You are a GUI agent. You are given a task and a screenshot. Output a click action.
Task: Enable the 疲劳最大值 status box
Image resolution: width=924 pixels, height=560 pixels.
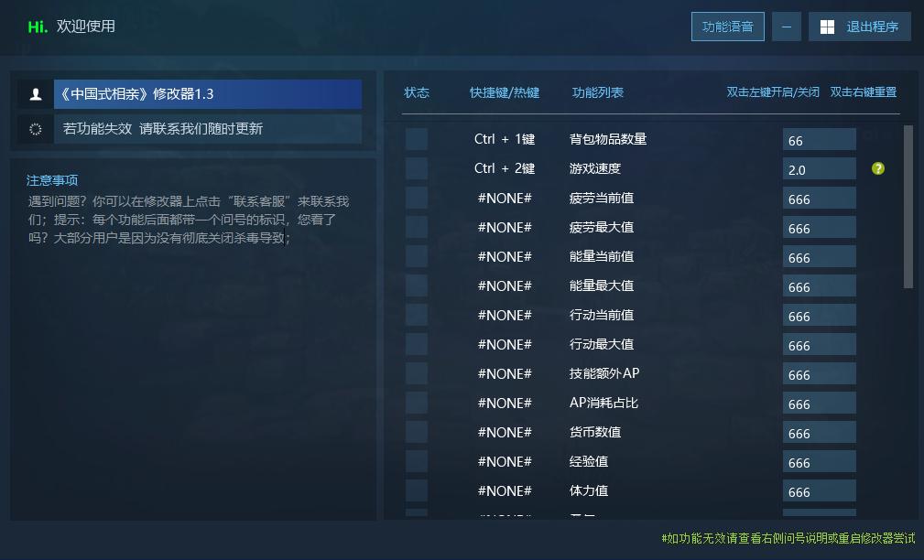click(x=417, y=227)
